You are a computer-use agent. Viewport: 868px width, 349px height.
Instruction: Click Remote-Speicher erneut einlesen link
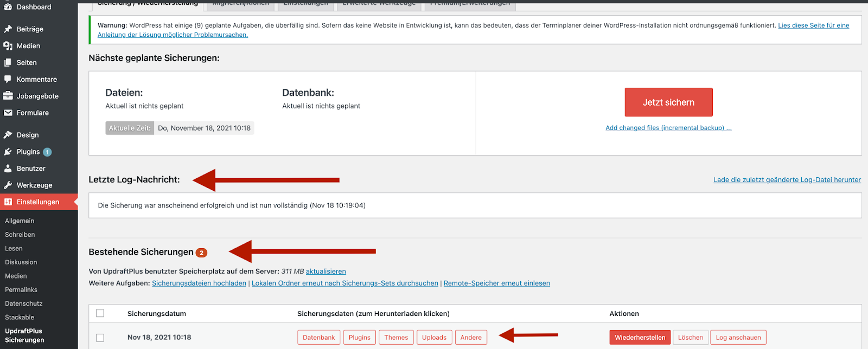click(x=497, y=283)
